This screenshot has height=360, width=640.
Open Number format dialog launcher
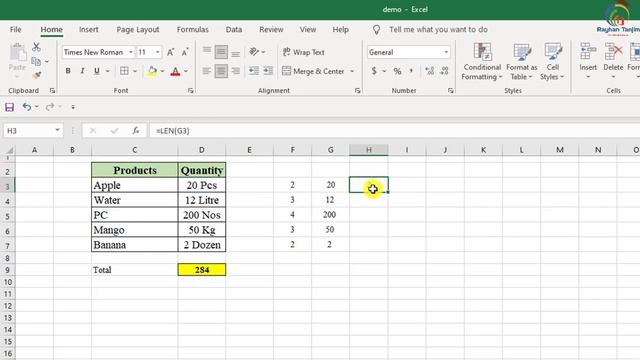pyautogui.click(x=451, y=91)
